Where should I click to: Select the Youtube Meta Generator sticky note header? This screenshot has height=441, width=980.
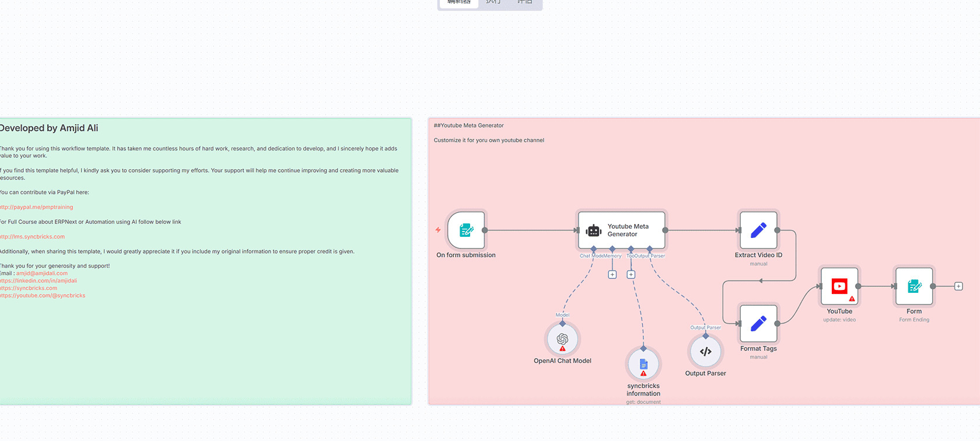click(469, 125)
